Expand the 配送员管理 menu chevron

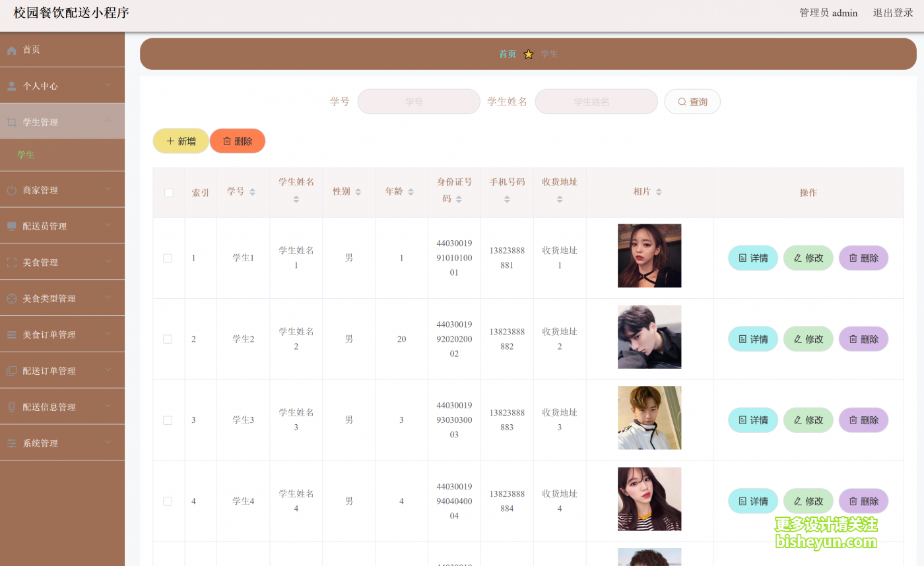click(108, 225)
